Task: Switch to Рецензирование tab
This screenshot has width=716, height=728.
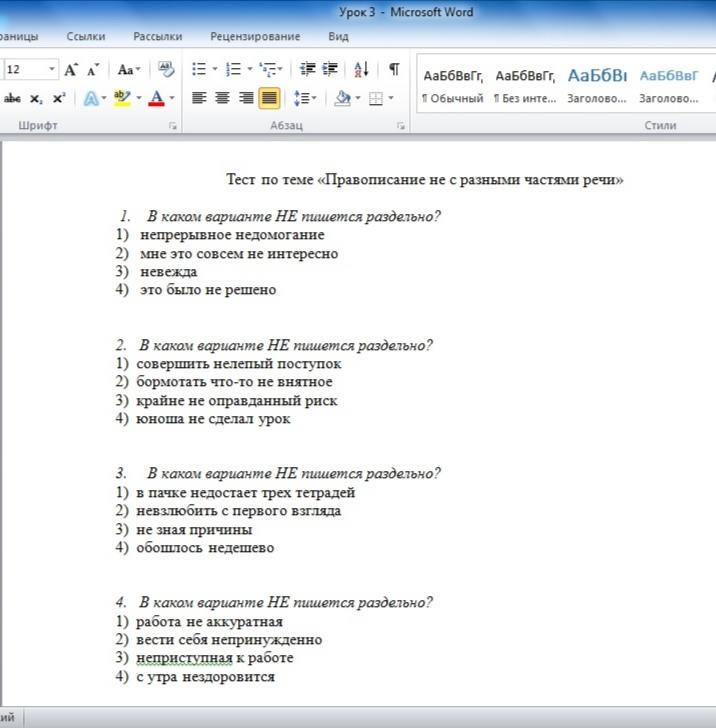Action: coord(255,36)
